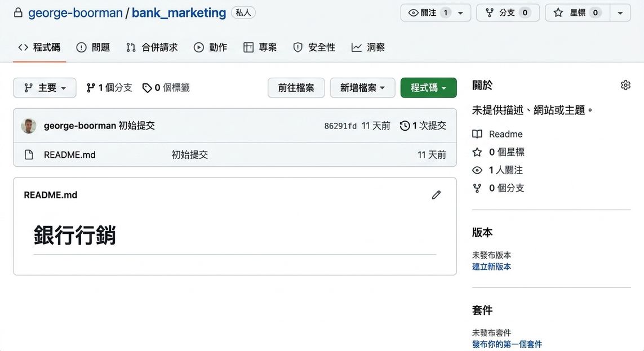This screenshot has width=644, height=351.
Task: Click the 未提供描述 description text
Action: (532, 110)
